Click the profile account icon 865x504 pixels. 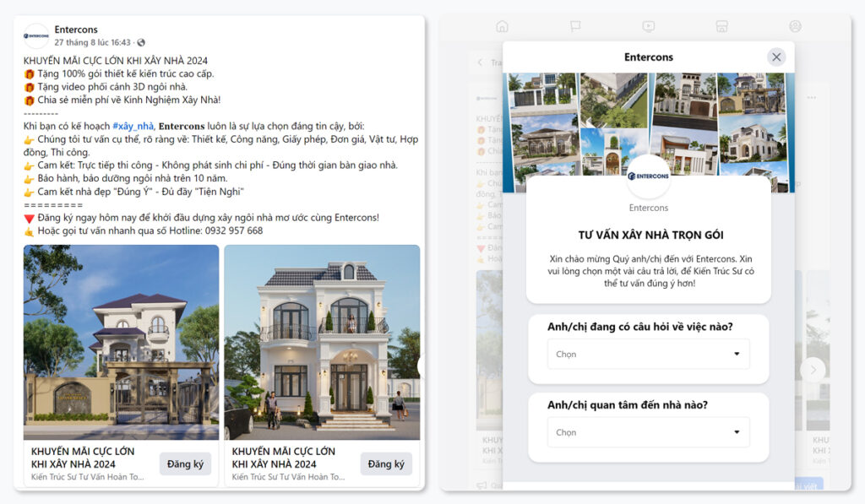[795, 27]
